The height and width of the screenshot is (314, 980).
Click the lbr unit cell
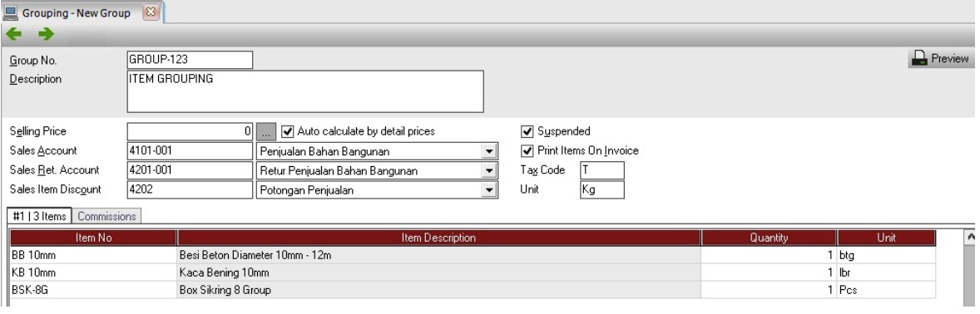pyautogui.click(x=886, y=272)
